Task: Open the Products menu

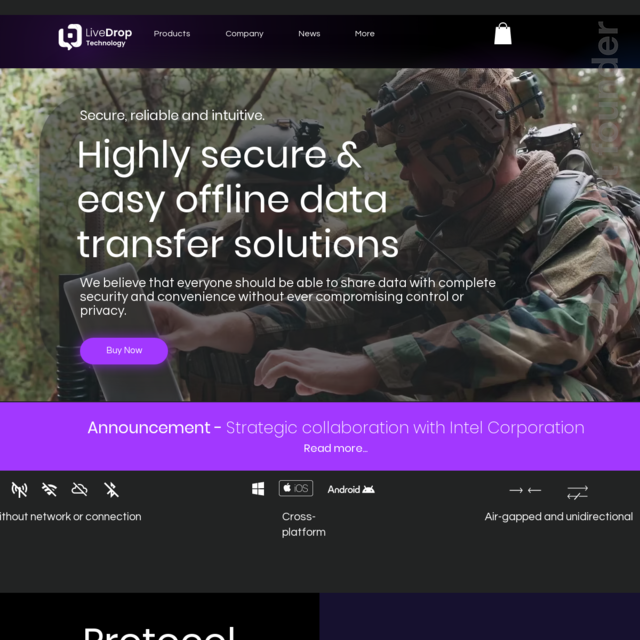Action: tap(172, 33)
